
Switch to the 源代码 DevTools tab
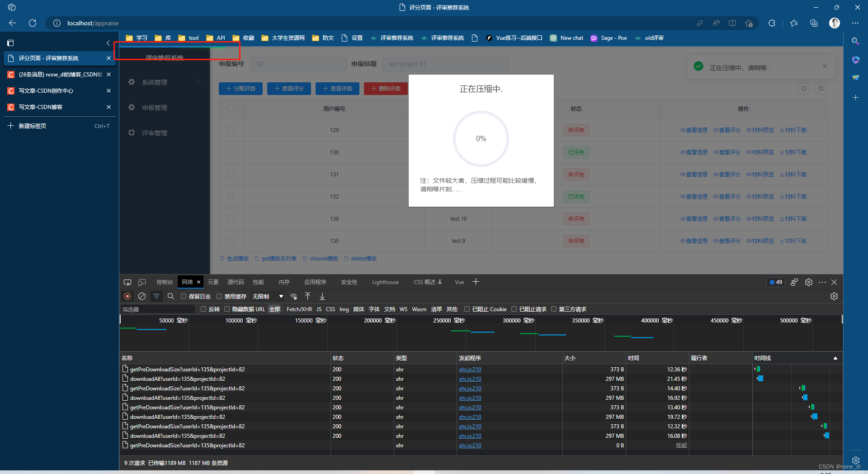[x=236, y=282]
